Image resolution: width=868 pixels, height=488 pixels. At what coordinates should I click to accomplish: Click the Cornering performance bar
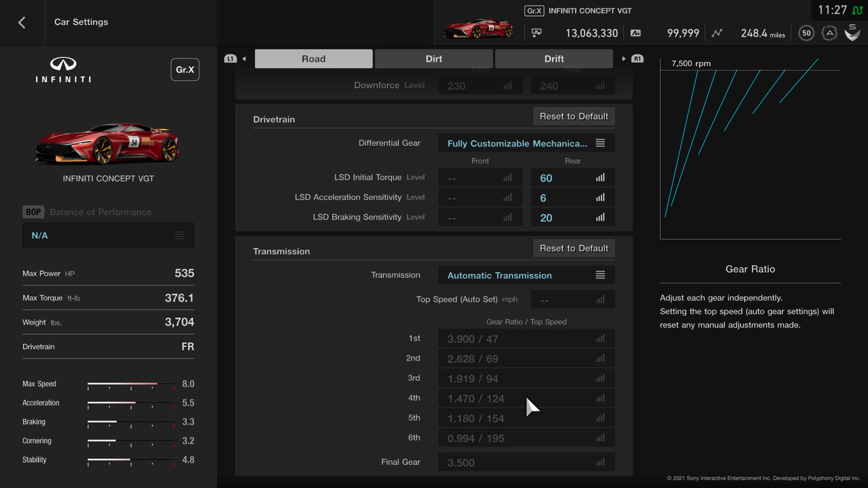131,441
